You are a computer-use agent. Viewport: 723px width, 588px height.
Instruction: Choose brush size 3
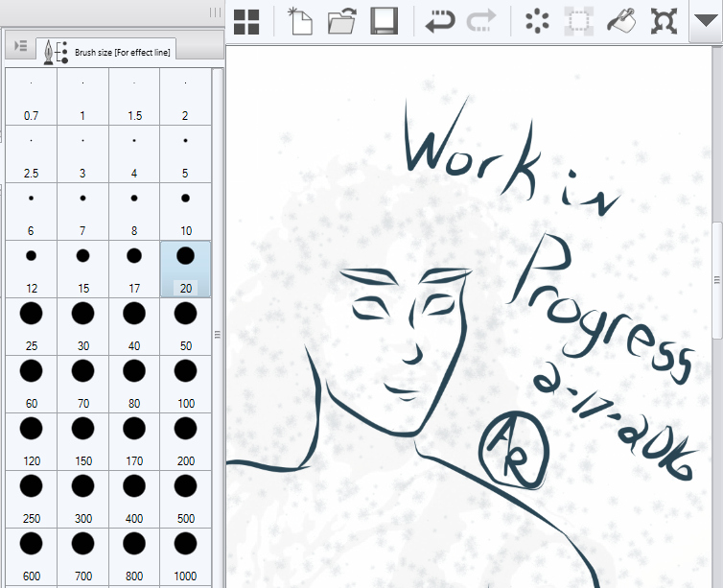click(82, 154)
